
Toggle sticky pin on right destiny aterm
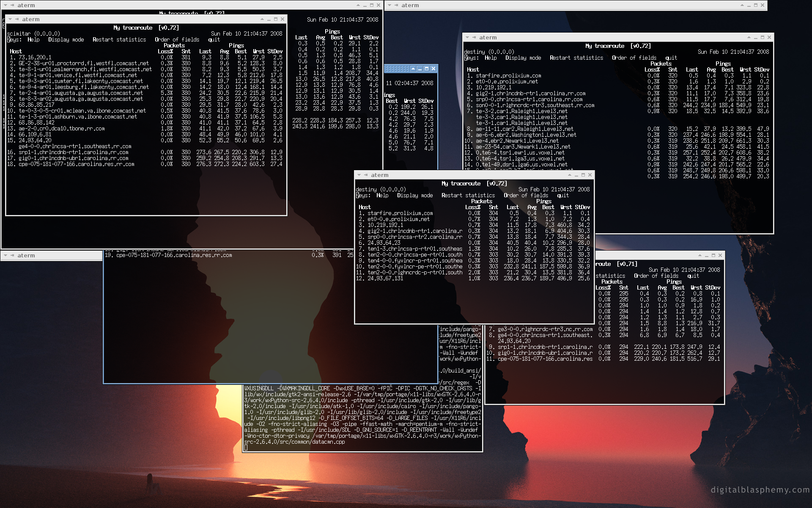click(474, 38)
